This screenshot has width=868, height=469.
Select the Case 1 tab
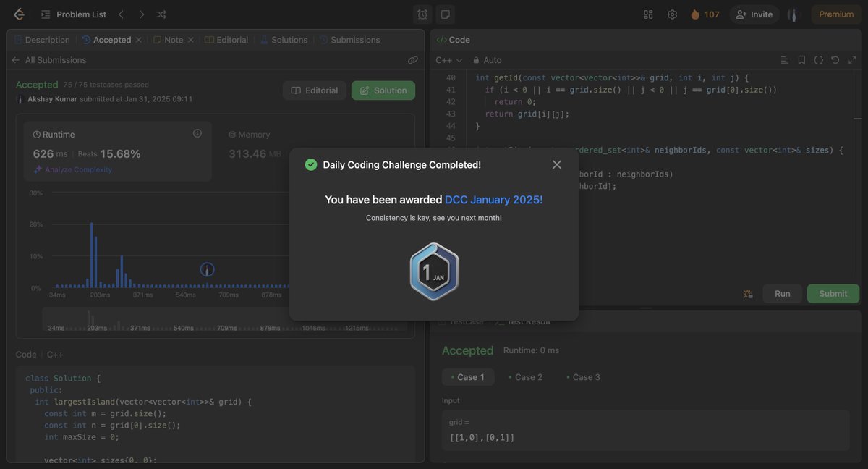pos(468,377)
